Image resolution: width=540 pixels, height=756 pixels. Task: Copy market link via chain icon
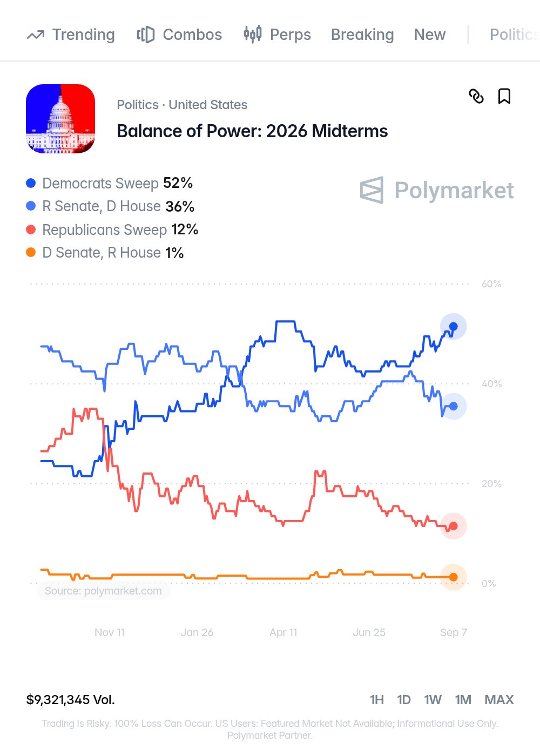point(476,96)
